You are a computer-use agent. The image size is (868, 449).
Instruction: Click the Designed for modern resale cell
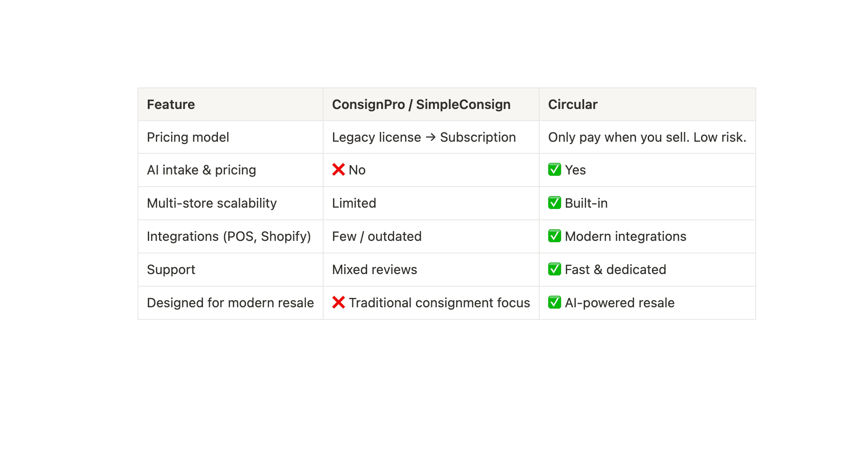[x=230, y=303]
